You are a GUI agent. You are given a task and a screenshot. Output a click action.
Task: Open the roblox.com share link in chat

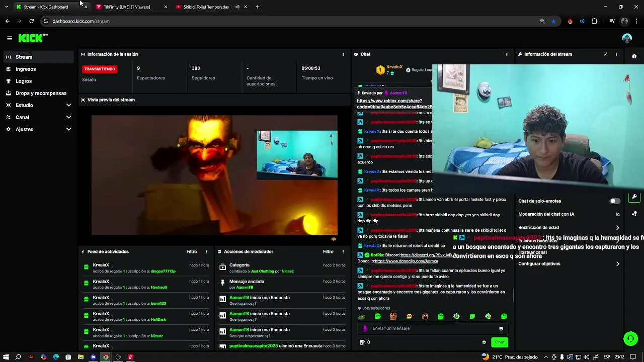click(394, 104)
